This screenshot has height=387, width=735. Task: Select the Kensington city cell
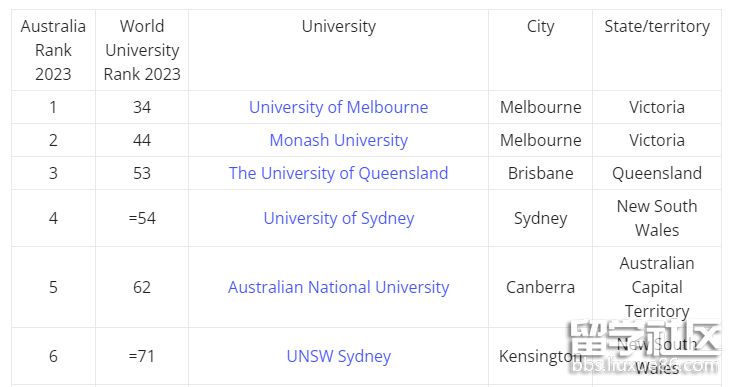[540, 356]
